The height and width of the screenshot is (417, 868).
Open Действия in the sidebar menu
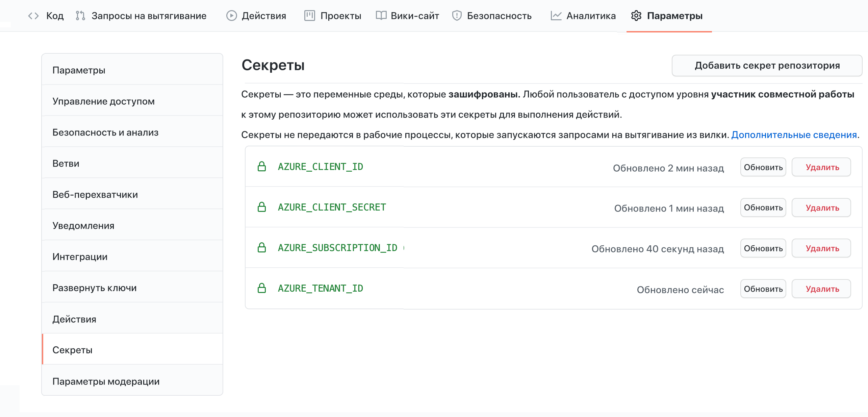coord(132,318)
